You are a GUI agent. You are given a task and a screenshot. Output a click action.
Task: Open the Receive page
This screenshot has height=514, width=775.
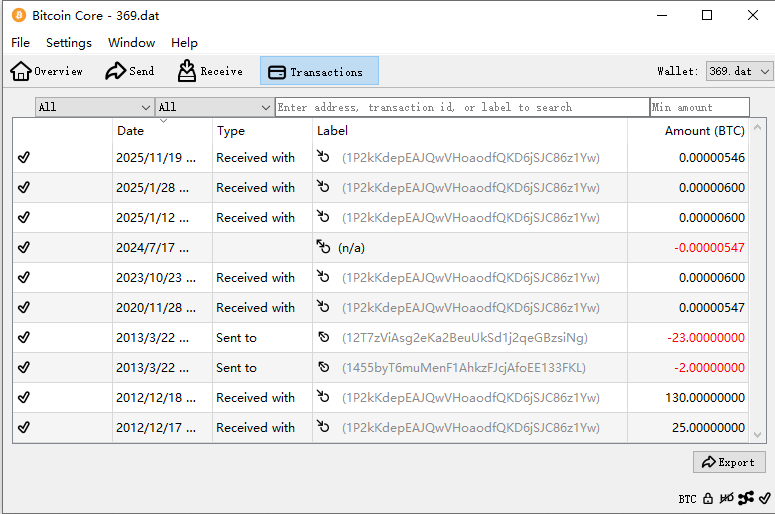tap(210, 71)
